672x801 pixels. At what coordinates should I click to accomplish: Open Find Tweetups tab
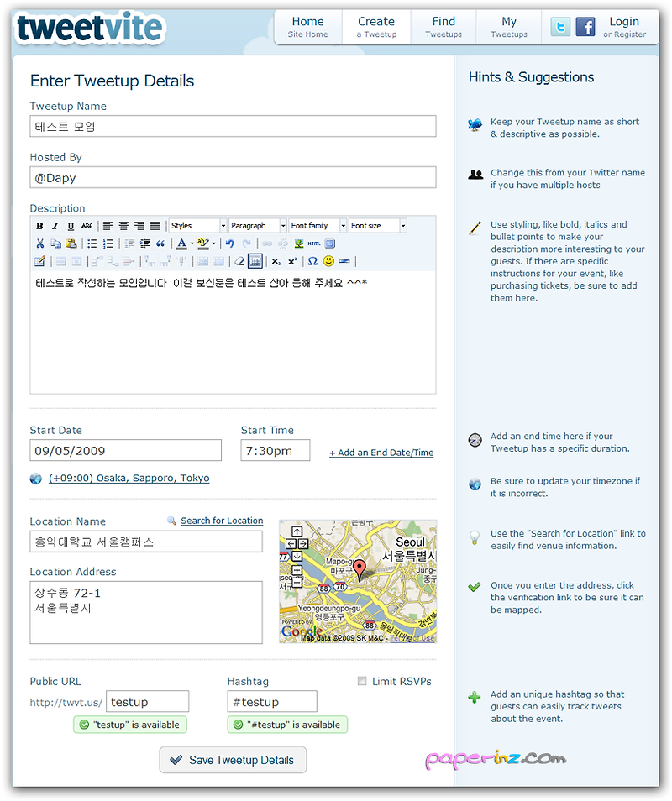click(x=444, y=27)
